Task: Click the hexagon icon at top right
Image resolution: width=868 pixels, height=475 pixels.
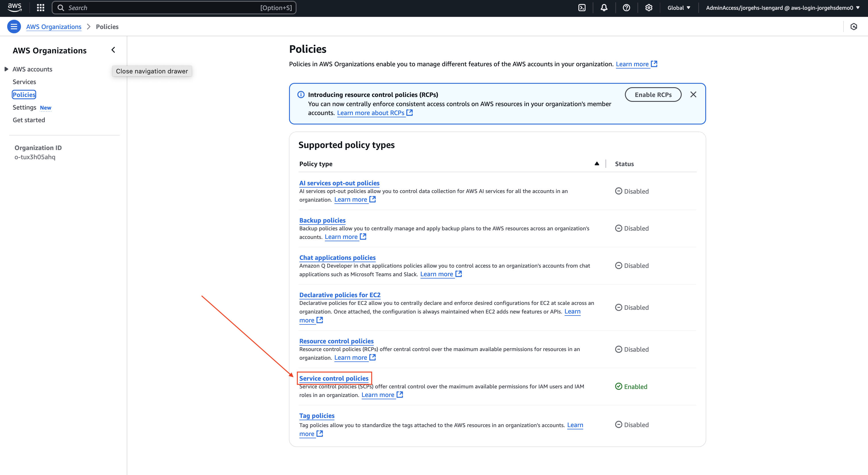Action: [x=854, y=27]
